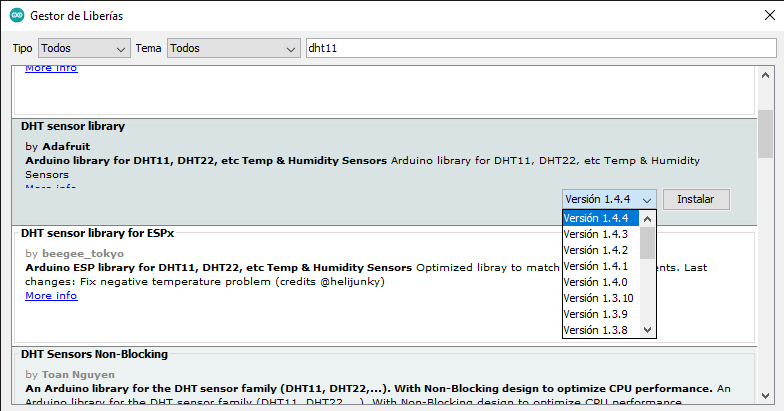This screenshot has width=784, height=411.
Task: Click version list scroll up arrow
Action: click(x=648, y=219)
